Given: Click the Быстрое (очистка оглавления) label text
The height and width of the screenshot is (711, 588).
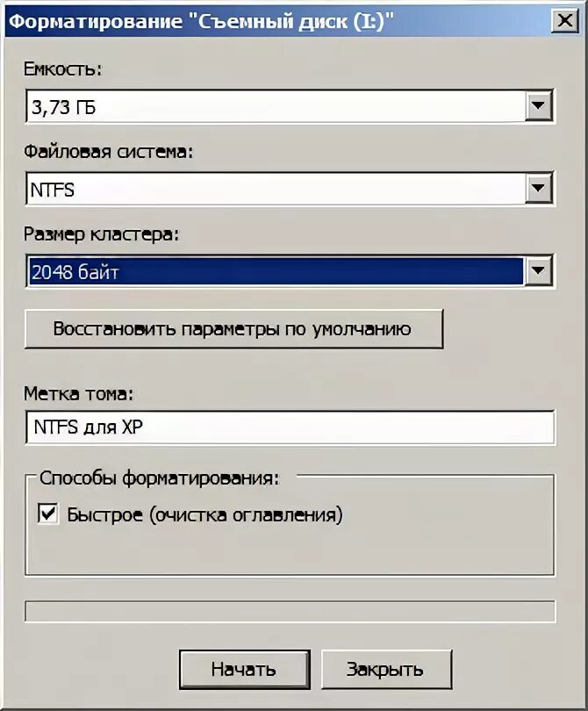Looking at the screenshot, I should coord(204,515).
